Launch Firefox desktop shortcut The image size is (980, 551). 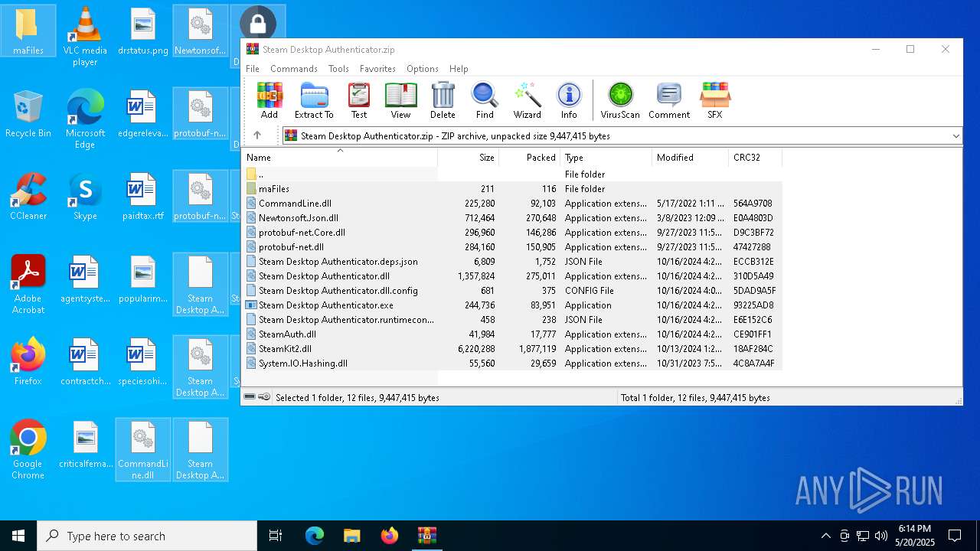[x=28, y=363]
